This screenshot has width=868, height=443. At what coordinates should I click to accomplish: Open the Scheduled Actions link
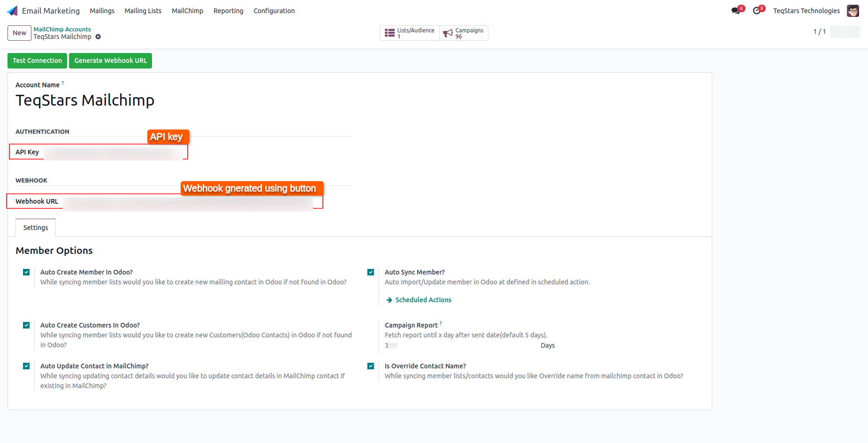tap(419, 300)
